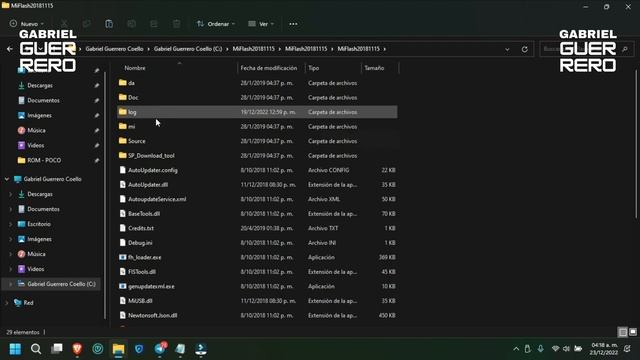Collapse Gabriel Guerrero Coello tree node

pyautogui.click(x=7, y=179)
